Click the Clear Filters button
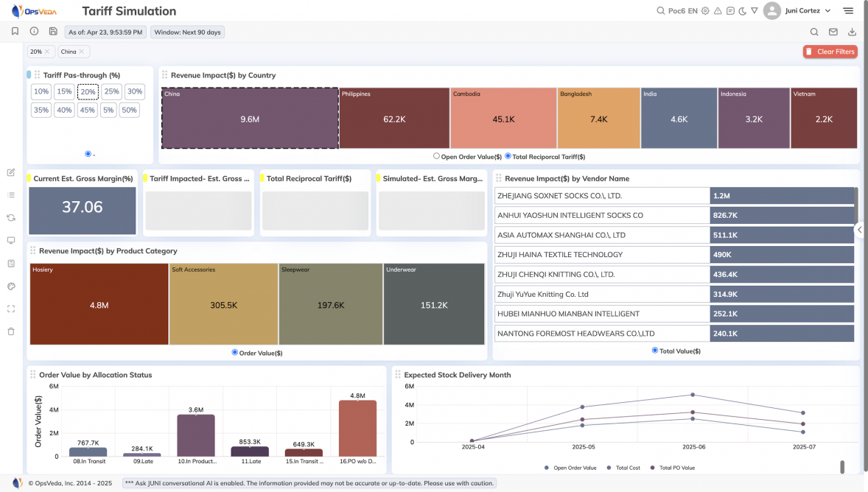 tap(830, 52)
